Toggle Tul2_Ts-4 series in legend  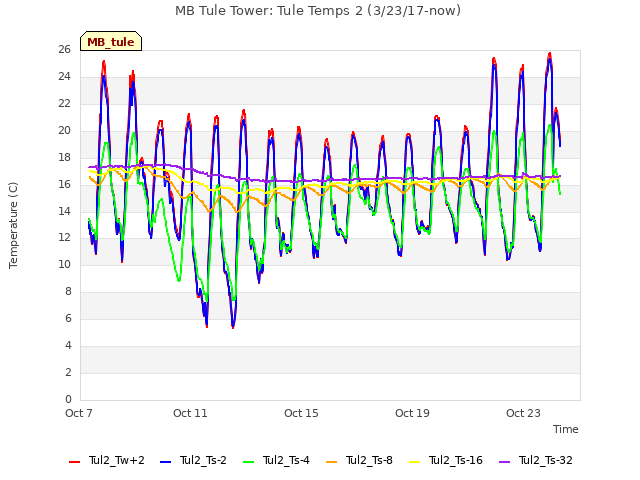[x=276, y=460]
